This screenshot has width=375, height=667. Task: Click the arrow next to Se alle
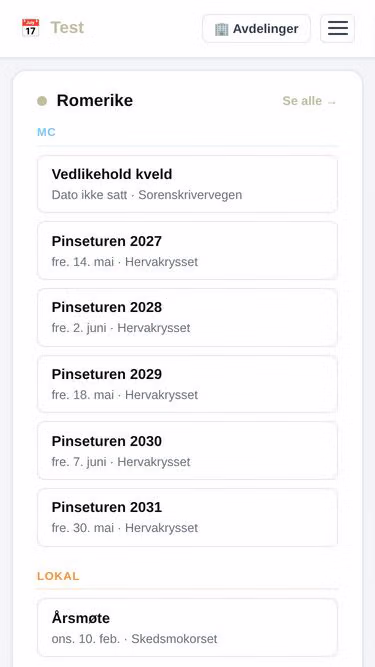point(332,102)
